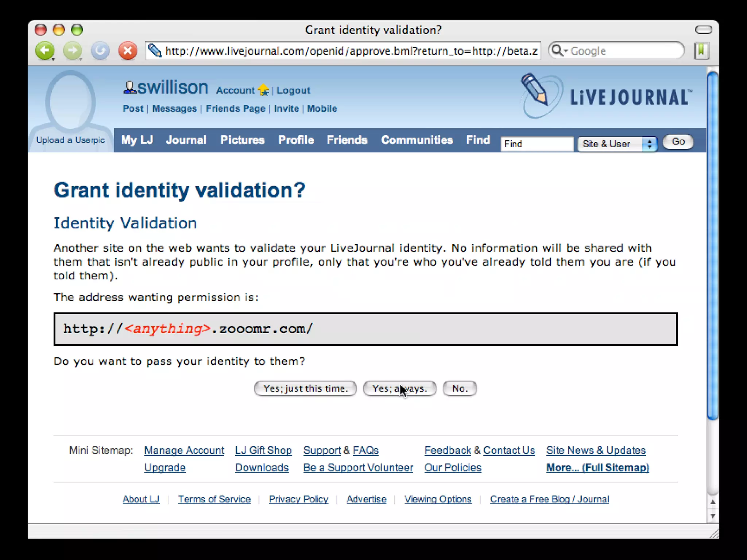The height and width of the screenshot is (560, 747).
Task: Open Manage Account sitemap link
Action: click(x=184, y=451)
